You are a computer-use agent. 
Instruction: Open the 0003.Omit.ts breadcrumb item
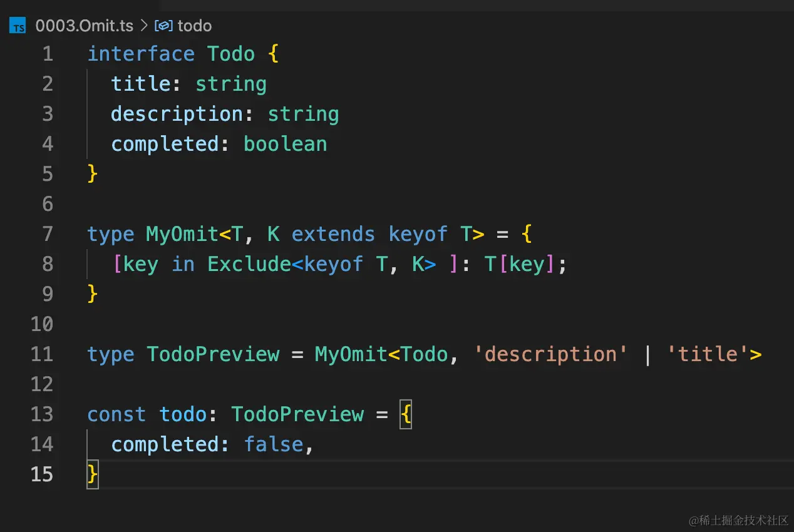click(84, 26)
